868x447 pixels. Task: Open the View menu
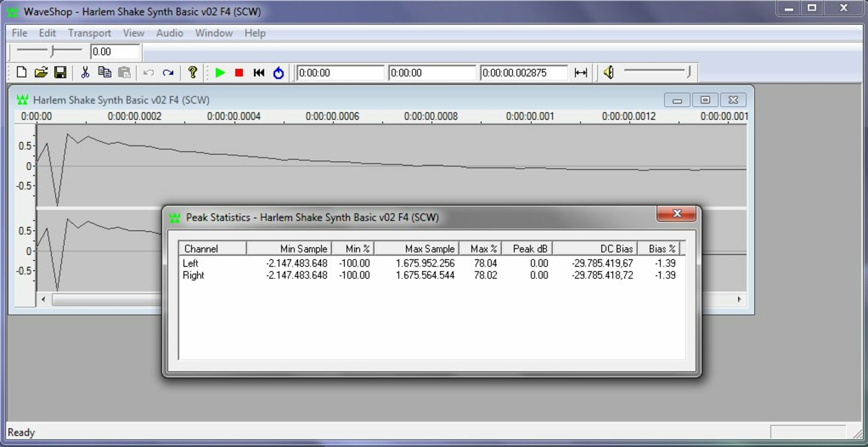click(x=133, y=33)
